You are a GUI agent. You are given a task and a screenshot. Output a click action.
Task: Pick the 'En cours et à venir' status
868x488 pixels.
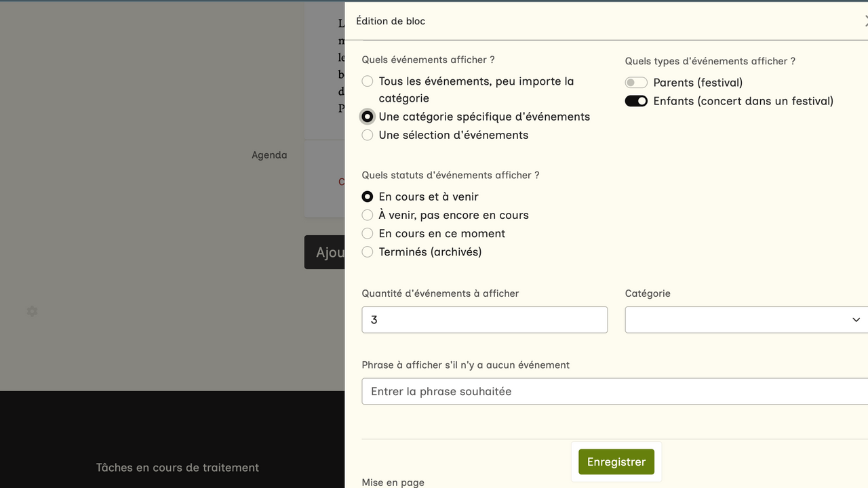pos(368,197)
